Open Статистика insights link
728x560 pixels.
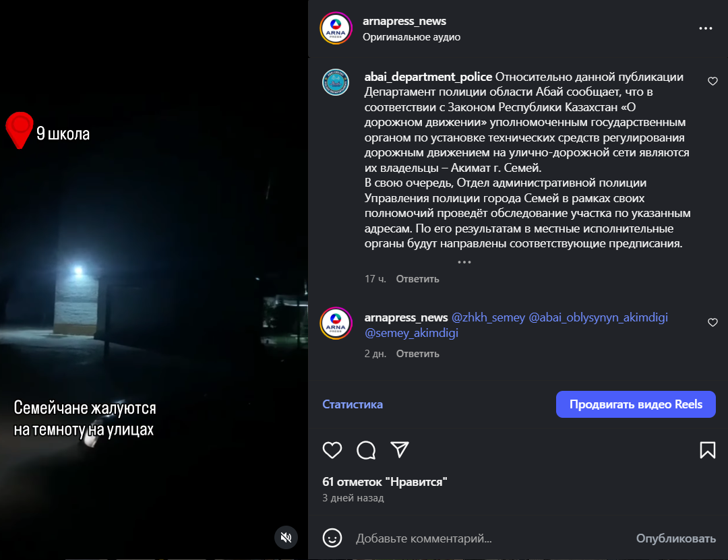click(353, 404)
